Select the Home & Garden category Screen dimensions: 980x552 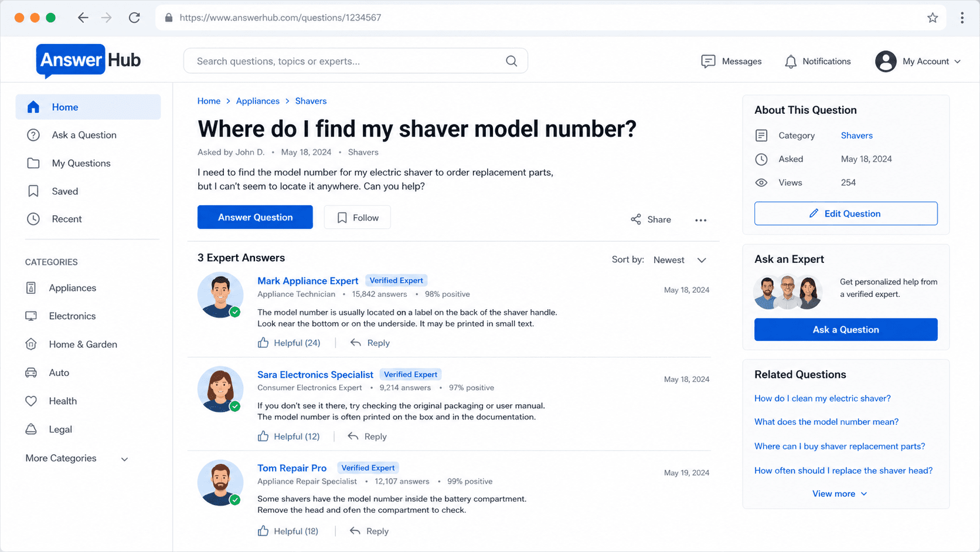71,344
